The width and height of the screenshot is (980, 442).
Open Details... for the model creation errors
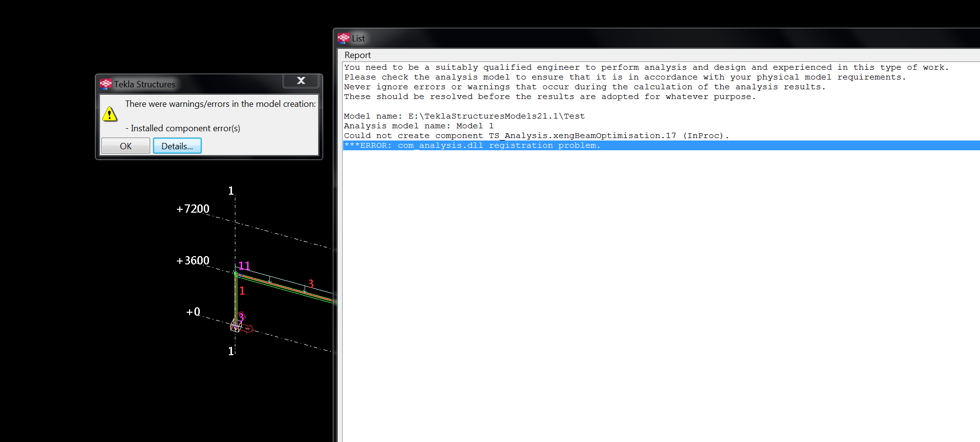(x=177, y=146)
